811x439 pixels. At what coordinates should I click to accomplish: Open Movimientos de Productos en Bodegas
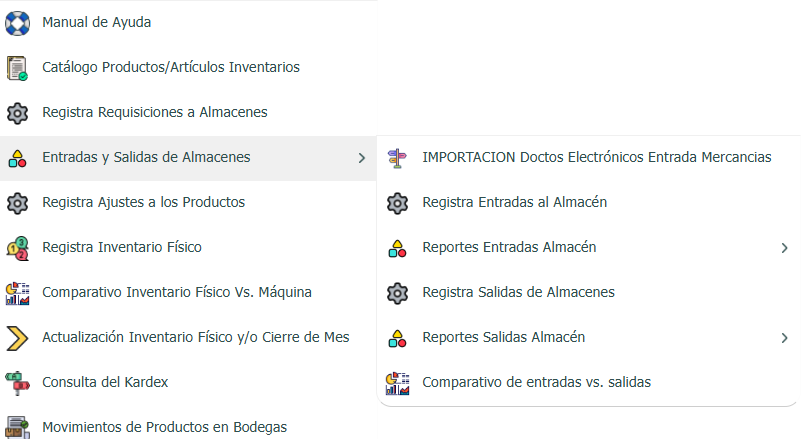164,427
